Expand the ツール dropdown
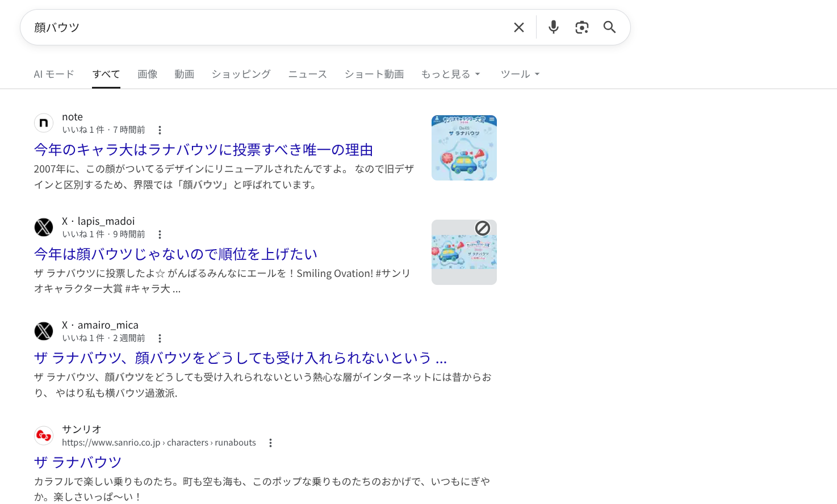Screen dimensions: 837x504 click(x=520, y=74)
